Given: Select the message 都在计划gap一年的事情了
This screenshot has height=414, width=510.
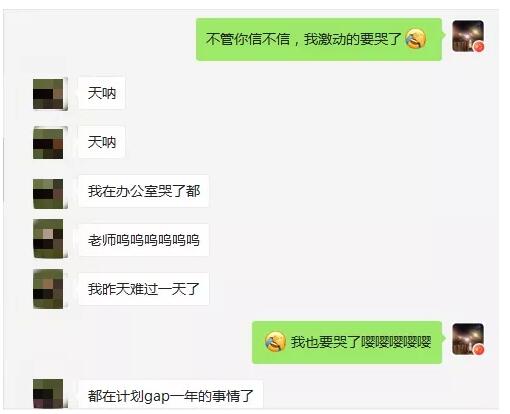Looking at the screenshot, I should (171, 394).
